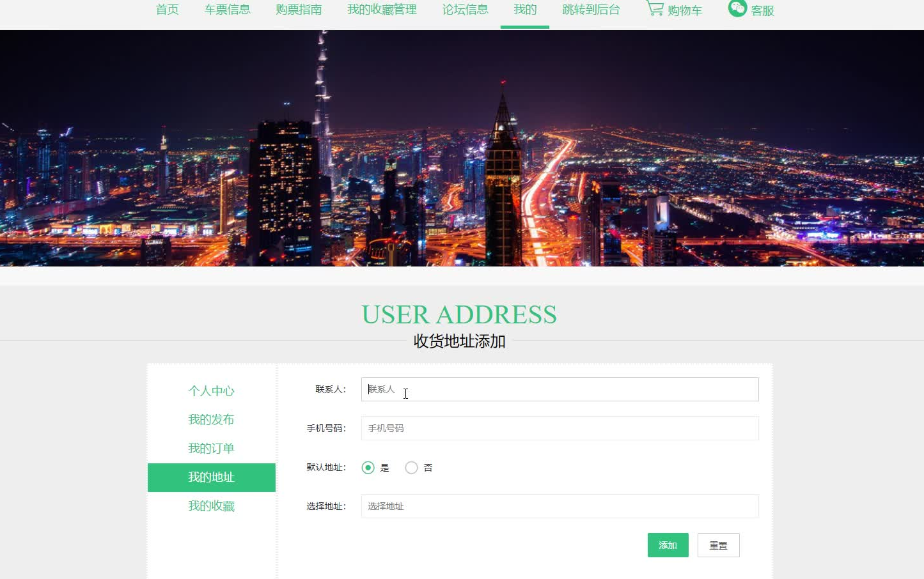Open 我的发布 sidebar entry
Viewport: 924px width, 579px height.
[x=211, y=419]
